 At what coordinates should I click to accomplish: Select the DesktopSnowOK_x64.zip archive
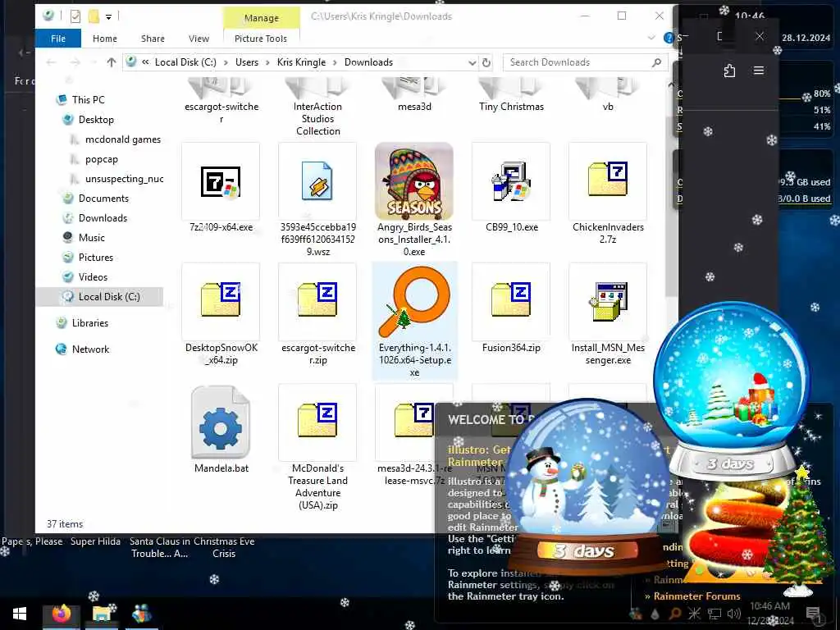click(221, 314)
